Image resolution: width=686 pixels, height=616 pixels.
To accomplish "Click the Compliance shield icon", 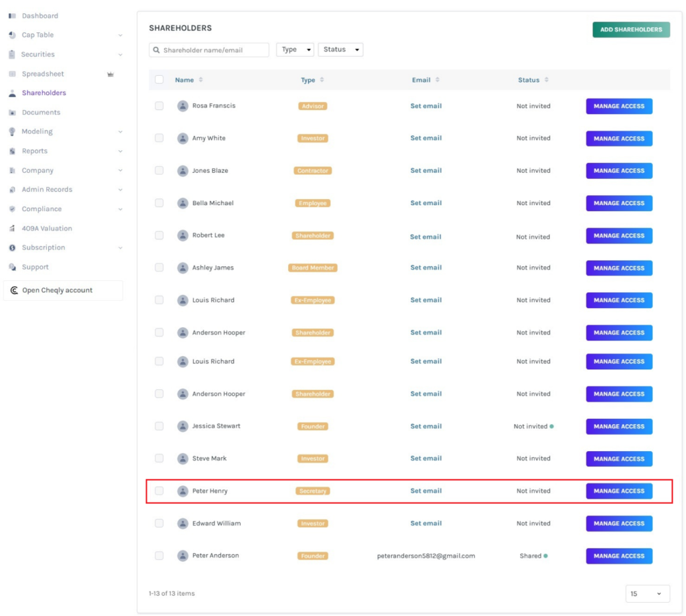I will (12, 209).
